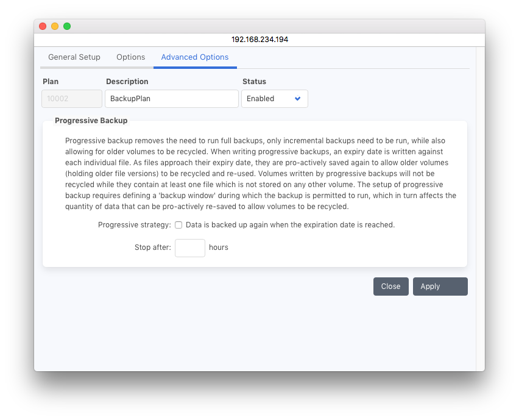
Task: Click the 'Stop after:' label
Action: tap(152, 247)
